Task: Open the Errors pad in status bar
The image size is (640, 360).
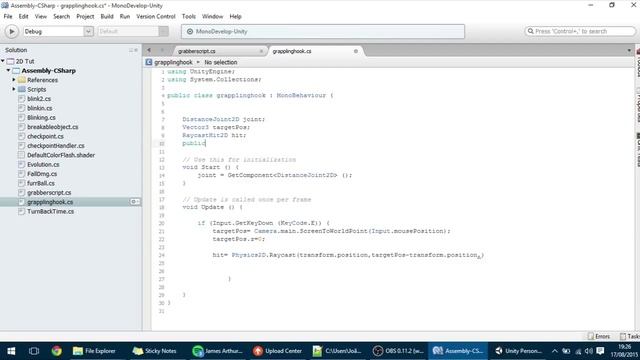Action: (599, 336)
